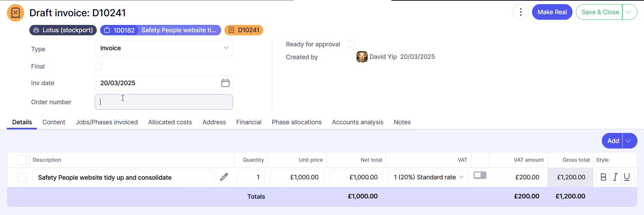Screen dimensions: 644x215
Task: Apply bold style to the line
Action: pos(603,177)
